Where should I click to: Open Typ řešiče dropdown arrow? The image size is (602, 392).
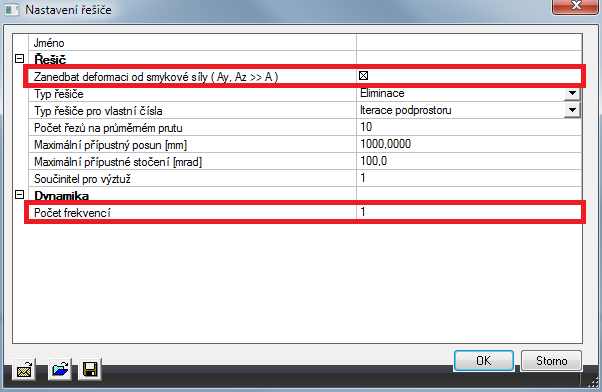tap(572, 93)
